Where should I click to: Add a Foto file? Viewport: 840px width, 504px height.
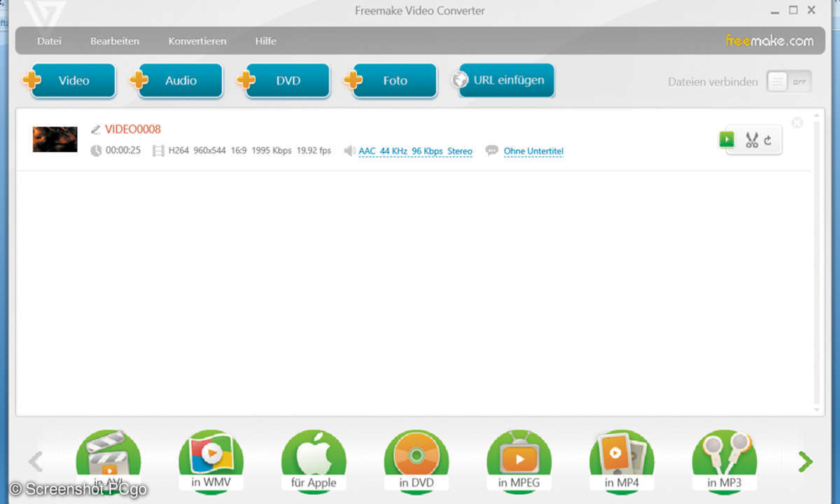(x=391, y=80)
